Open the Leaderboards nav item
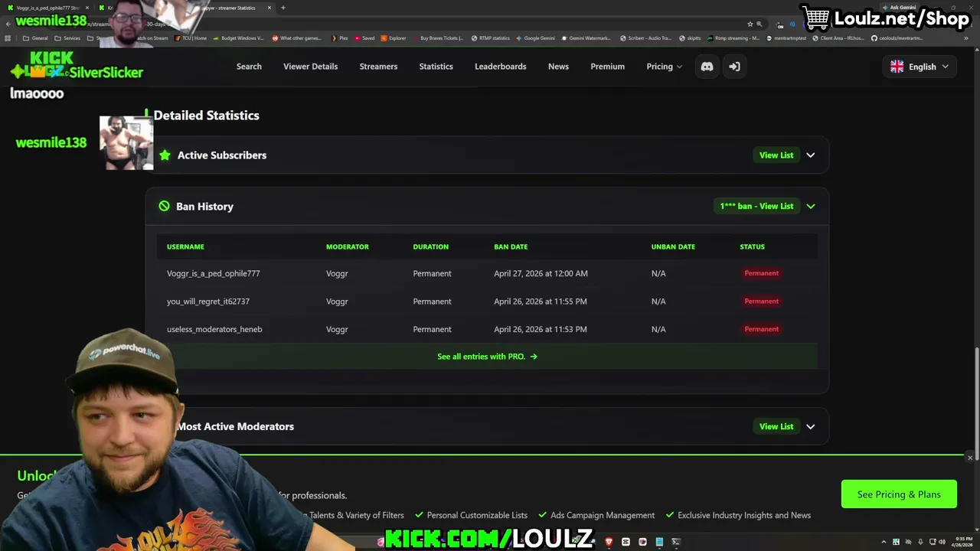The width and height of the screenshot is (980, 551). coord(500,67)
